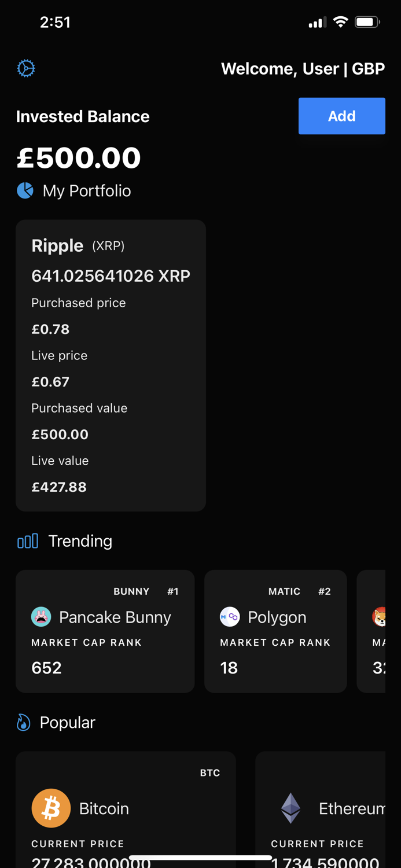This screenshot has width=401, height=868.
Task: Open the Ripple (XRP) holding card
Action: (110, 365)
